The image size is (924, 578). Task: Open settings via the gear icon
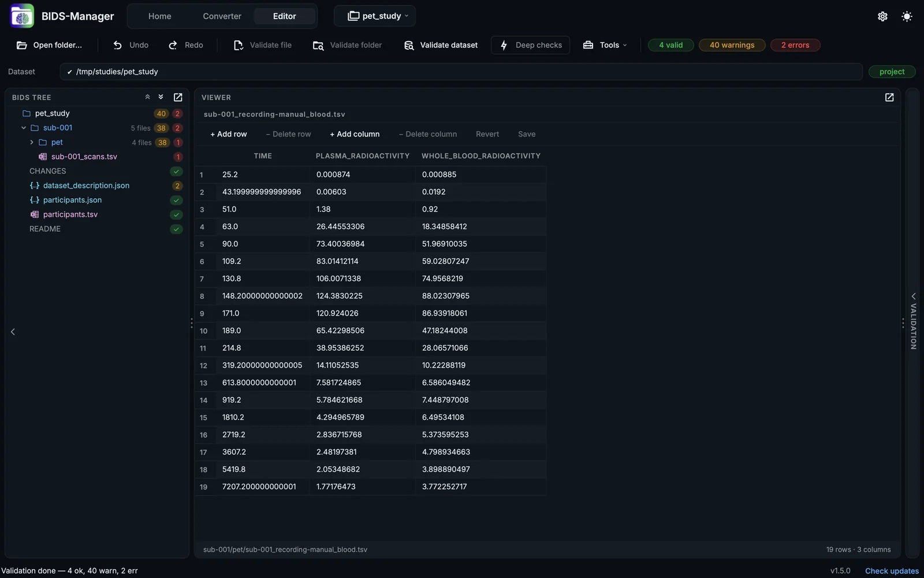coord(882,16)
